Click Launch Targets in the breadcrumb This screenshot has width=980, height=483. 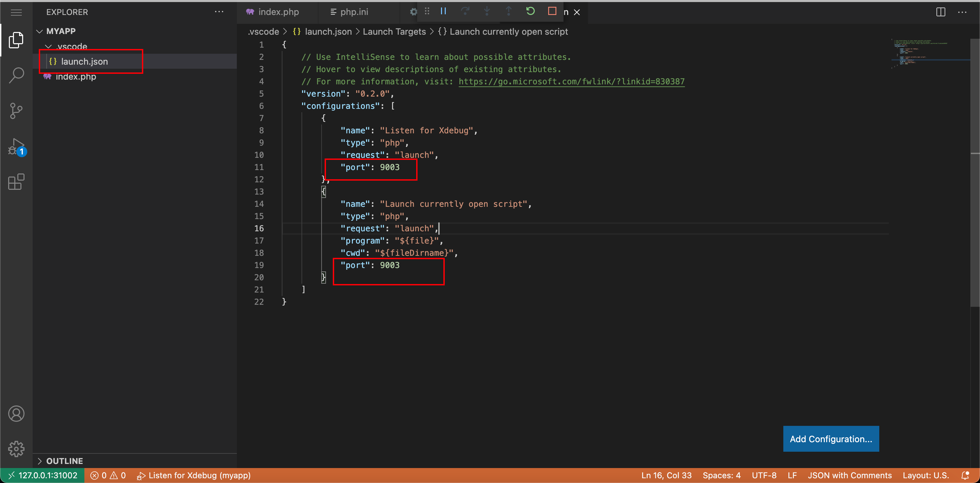point(394,32)
